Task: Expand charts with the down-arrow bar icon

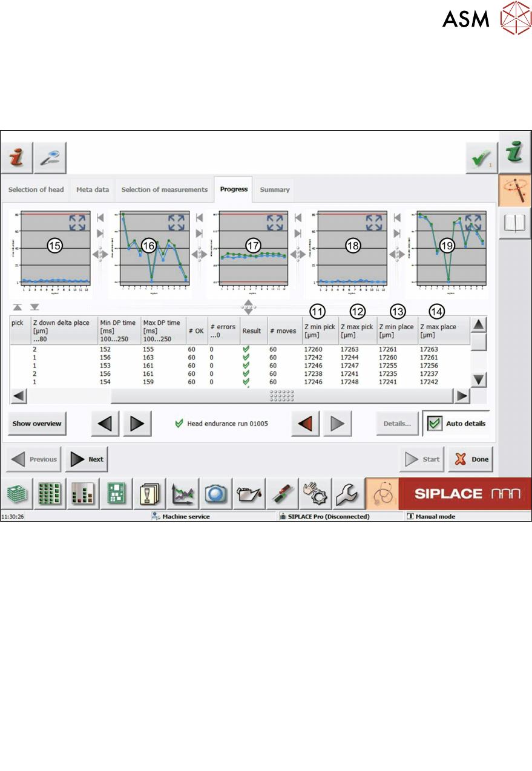Action: (x=35, y=307)
